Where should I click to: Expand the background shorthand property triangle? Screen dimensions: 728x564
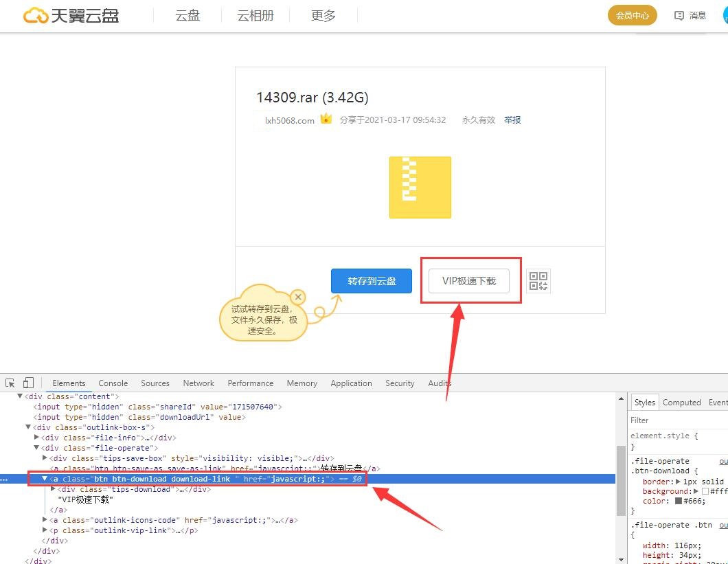[x=696, y=491]
